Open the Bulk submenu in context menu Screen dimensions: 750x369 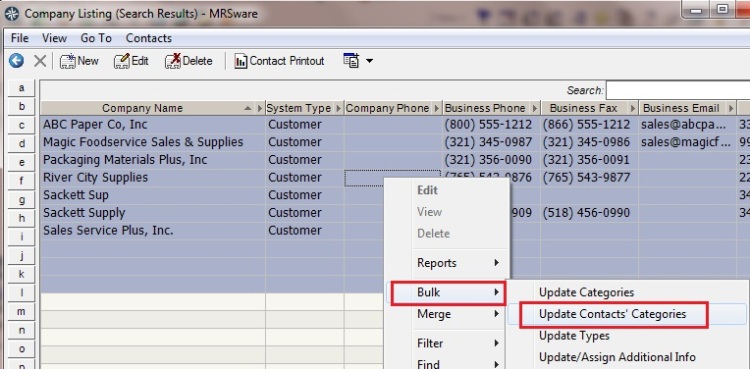[448, 292]
